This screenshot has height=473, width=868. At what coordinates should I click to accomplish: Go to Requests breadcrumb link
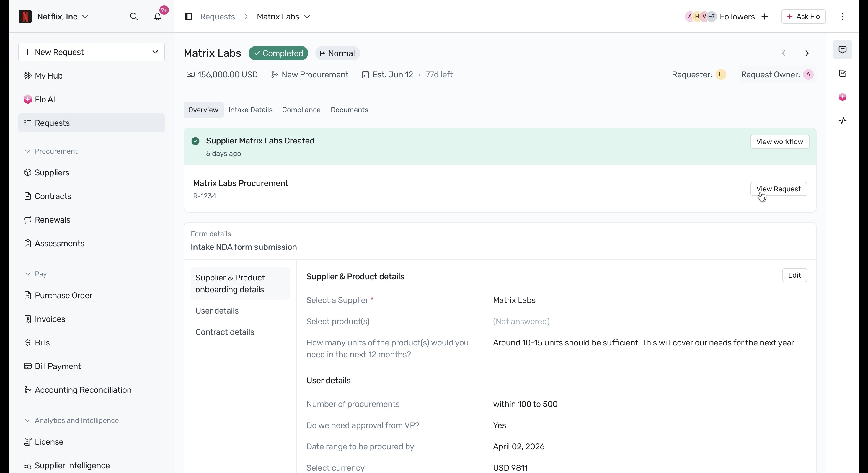(217, 17)
